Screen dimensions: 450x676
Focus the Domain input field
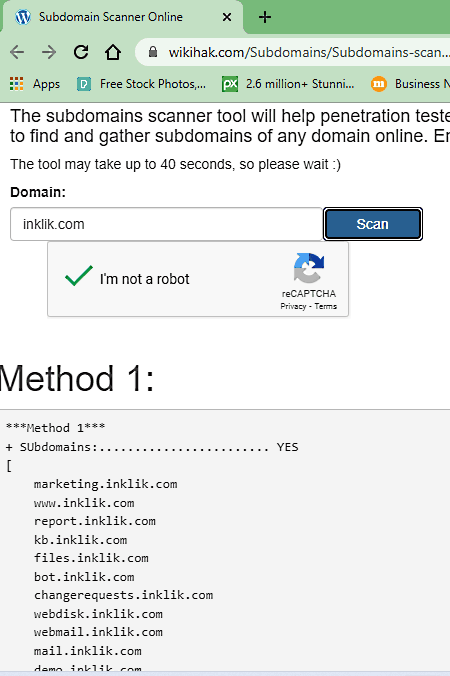pyautogui.click(x=166, y=224)
